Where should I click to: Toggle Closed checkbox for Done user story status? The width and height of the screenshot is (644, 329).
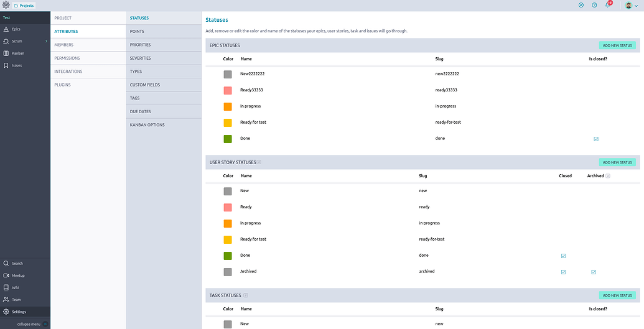pos(563,256)
